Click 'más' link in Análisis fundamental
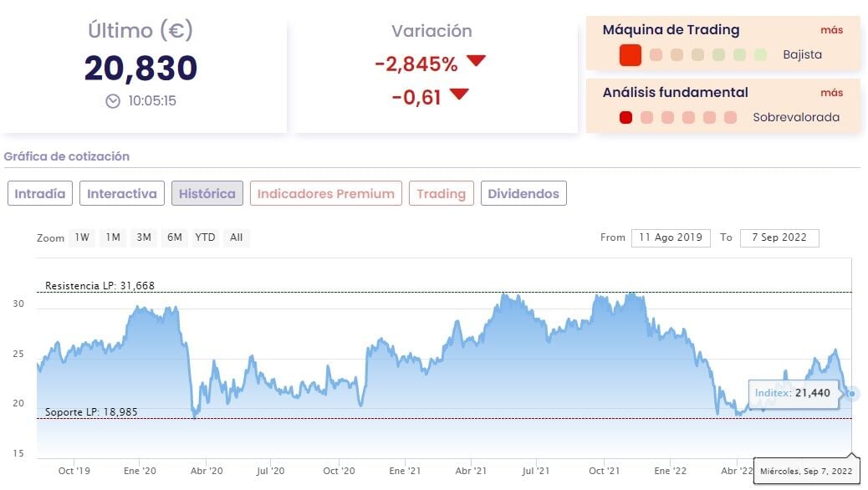 click(831, 93)
